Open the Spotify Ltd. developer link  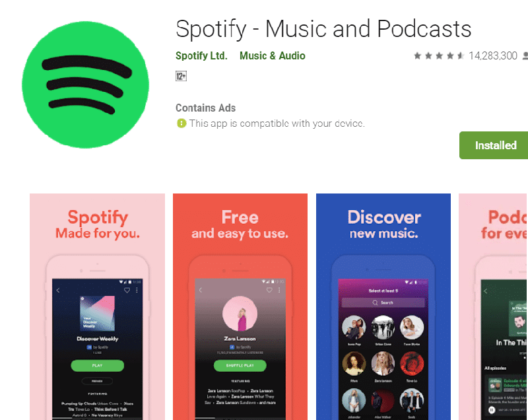pyautogui.click(x=201, y=55)
